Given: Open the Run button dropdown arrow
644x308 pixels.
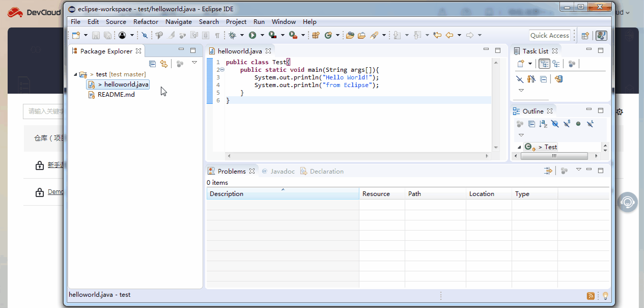Looking at the screenshot, I should [x=262, y=35].
